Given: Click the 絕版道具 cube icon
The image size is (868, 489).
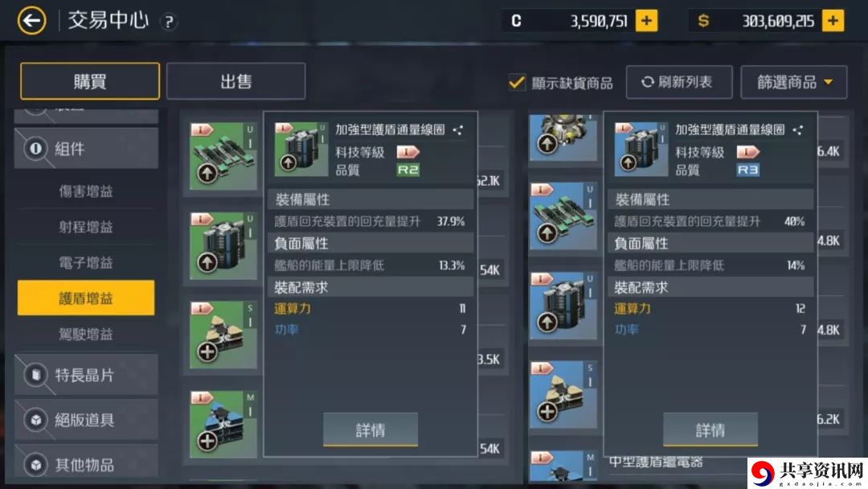Looking at the screenshot, I should click(36, 420).
